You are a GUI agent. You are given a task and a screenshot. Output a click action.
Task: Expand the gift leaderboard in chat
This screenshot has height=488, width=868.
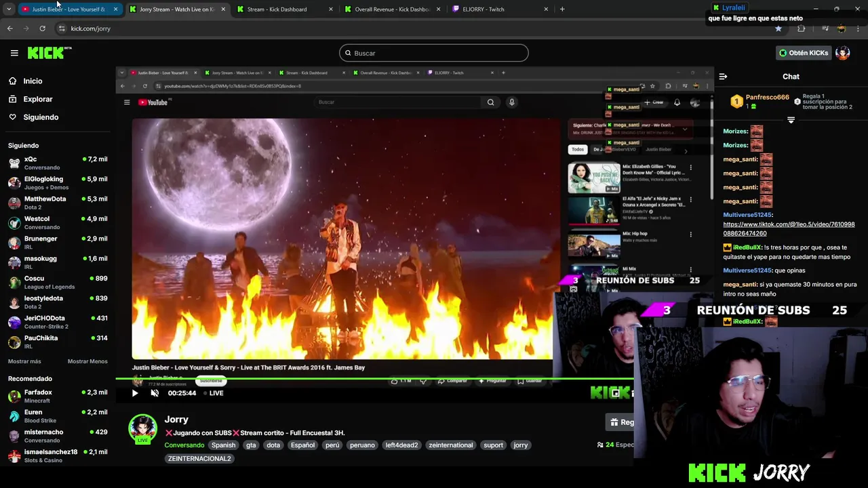point(791,120)
